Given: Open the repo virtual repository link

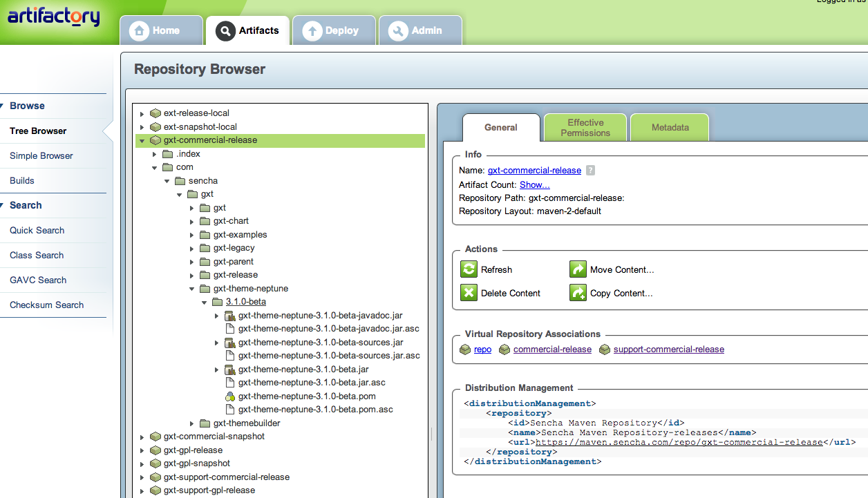Looking at the screenshot, I should 482,349.
